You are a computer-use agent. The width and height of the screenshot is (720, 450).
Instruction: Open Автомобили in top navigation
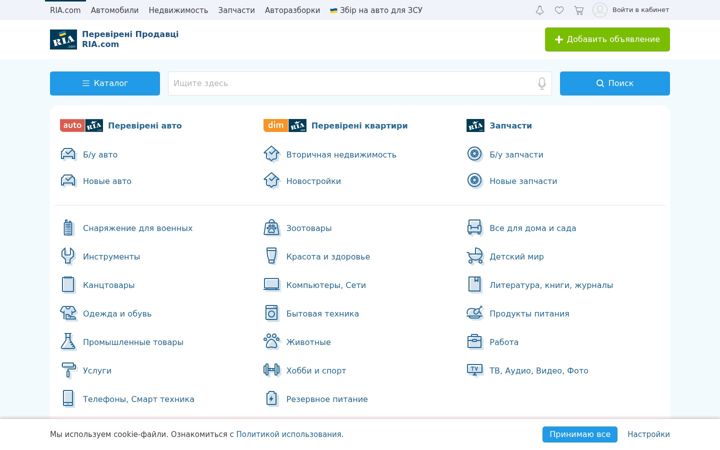coord(114,10)
